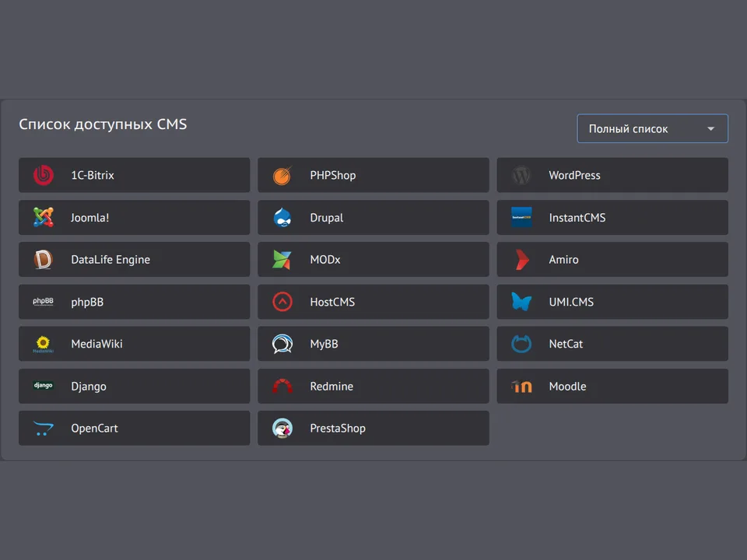Image resolution: width=747 pixels, height=560 pixels.
Task: Click the Drupal droplet icon
Action: [282, 218]
